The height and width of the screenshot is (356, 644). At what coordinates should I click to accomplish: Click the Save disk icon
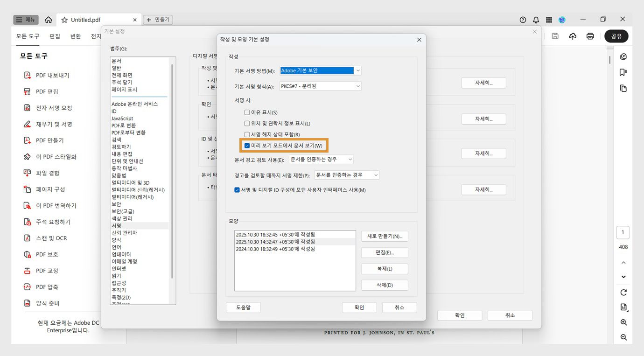pos(555,36)
